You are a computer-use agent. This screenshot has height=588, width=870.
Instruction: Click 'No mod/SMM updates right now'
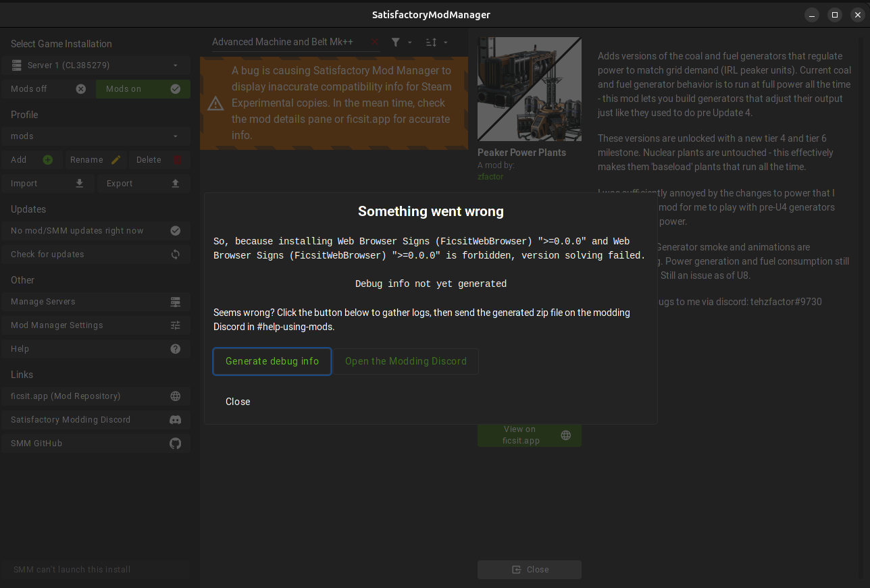point(95,231)
